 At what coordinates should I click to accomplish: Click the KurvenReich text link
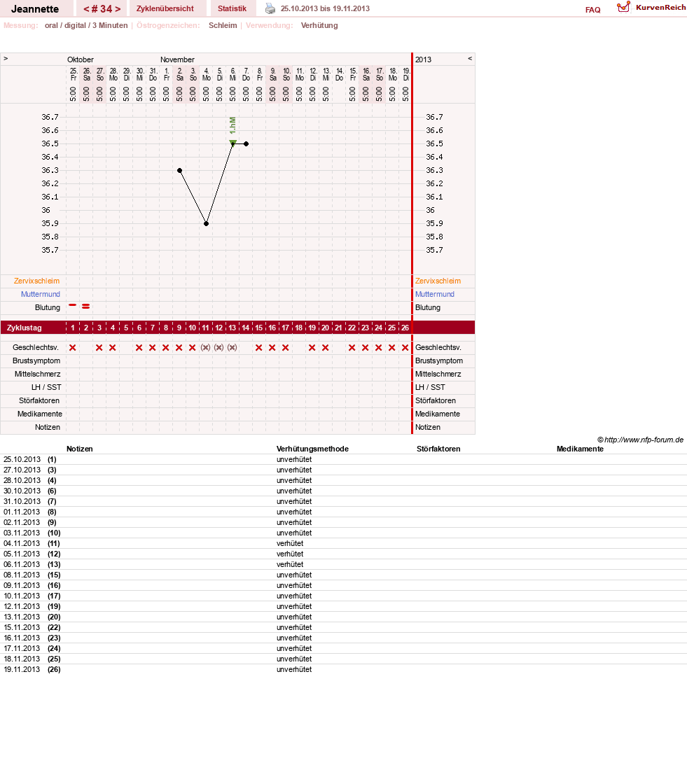click(661, 8)
